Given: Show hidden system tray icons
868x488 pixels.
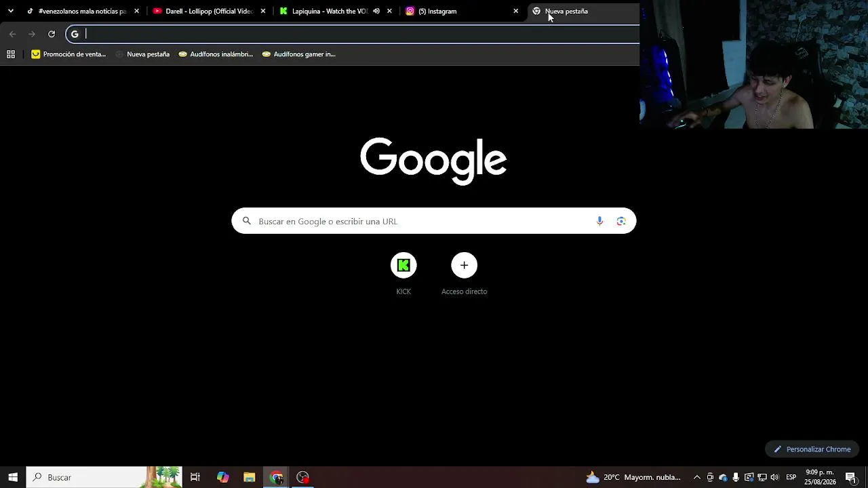Looking at the screenshot, I should pos(696,477).
